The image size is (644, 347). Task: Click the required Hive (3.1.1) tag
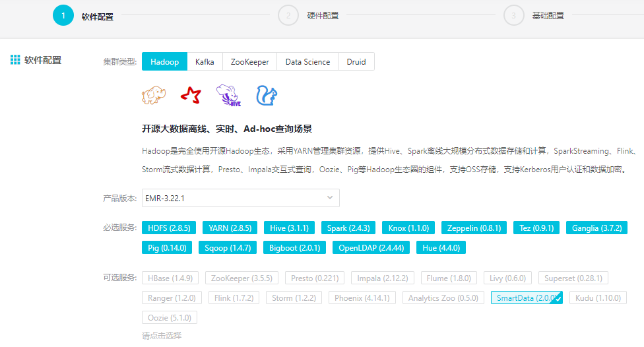pos(289,228)
